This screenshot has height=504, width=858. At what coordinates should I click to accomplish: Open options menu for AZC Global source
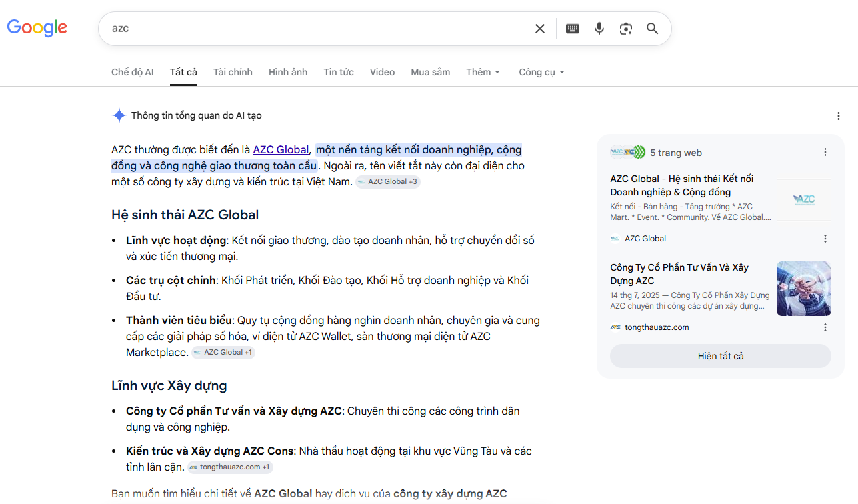(825, 239)
